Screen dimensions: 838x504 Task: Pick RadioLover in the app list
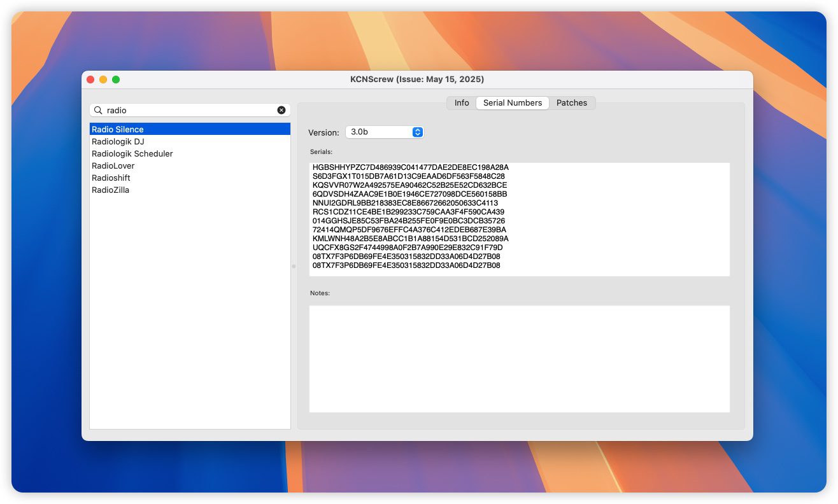[x=113, y=165]
